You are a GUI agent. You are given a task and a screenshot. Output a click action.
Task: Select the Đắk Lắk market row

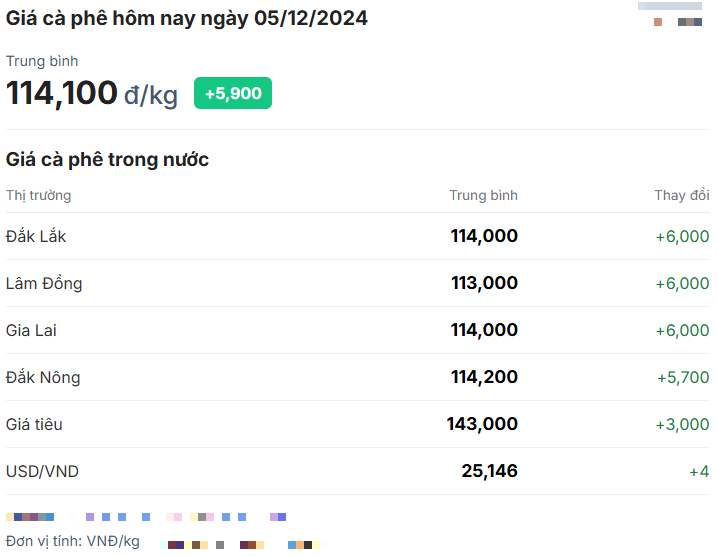pyautogui.click(x=36, y=236)
